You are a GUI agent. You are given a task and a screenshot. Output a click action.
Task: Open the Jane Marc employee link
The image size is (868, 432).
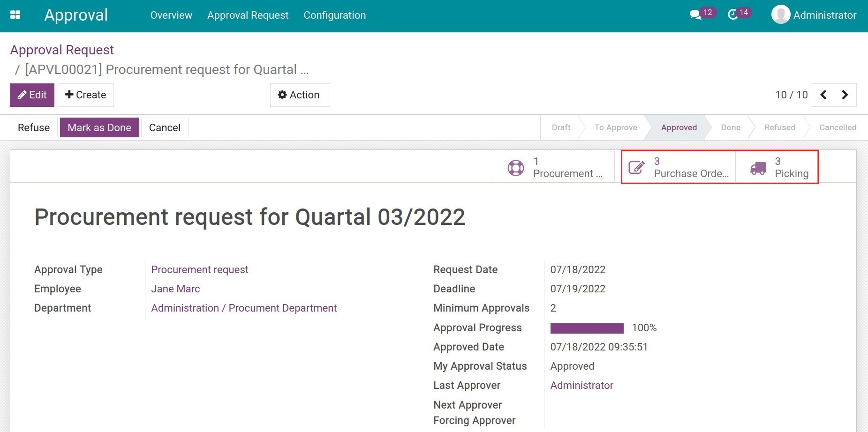tap(175, 289)
